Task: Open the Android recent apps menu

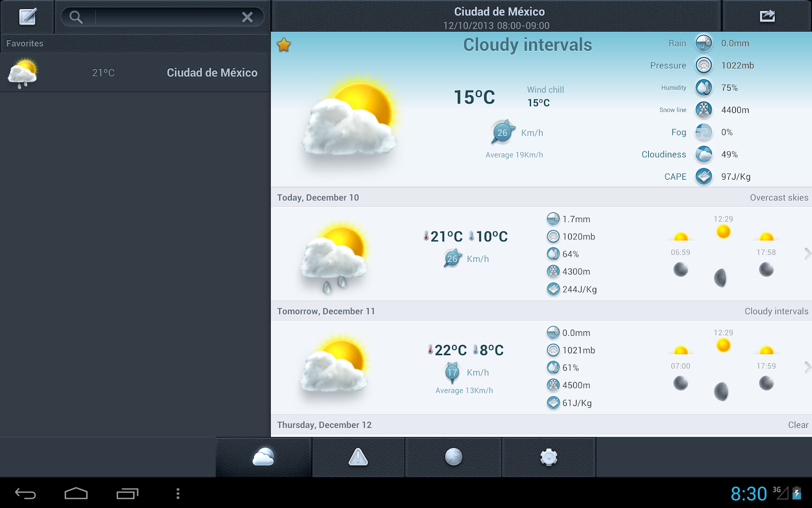Action: pos(127,493)
